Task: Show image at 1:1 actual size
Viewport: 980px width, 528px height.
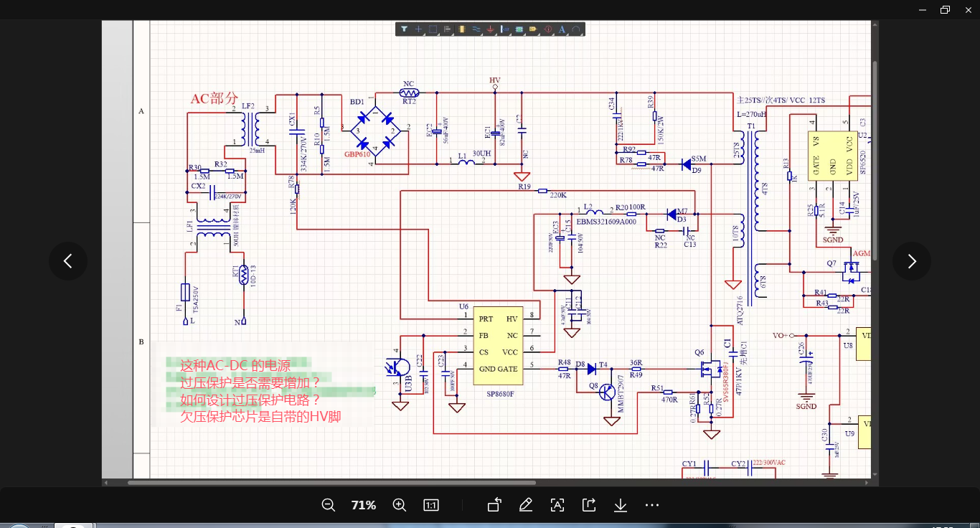Action: pyautogui.click(x=431, y=505)
